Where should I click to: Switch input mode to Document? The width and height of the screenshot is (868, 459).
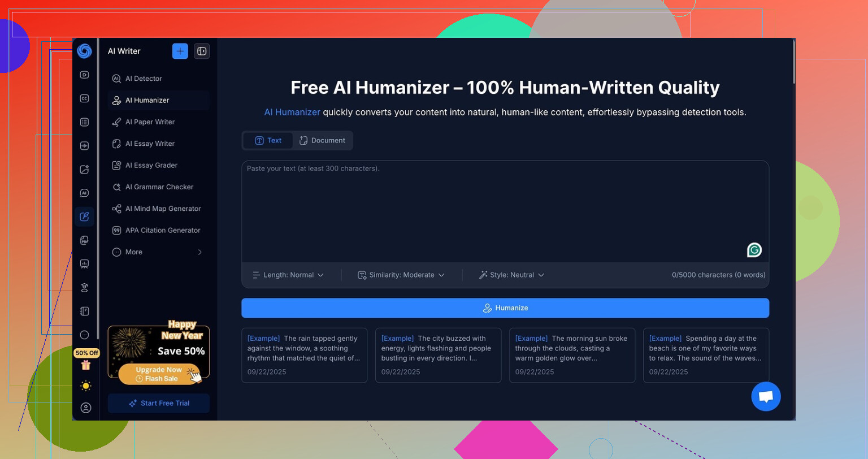322,140
